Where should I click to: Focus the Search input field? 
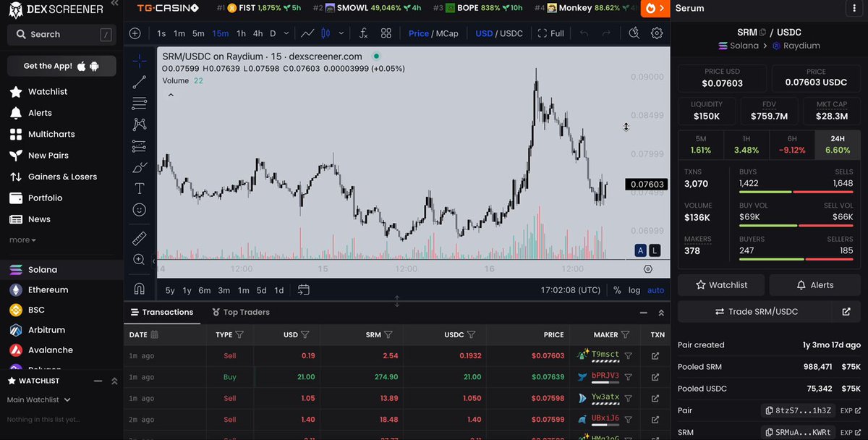(x=61, y=34)
